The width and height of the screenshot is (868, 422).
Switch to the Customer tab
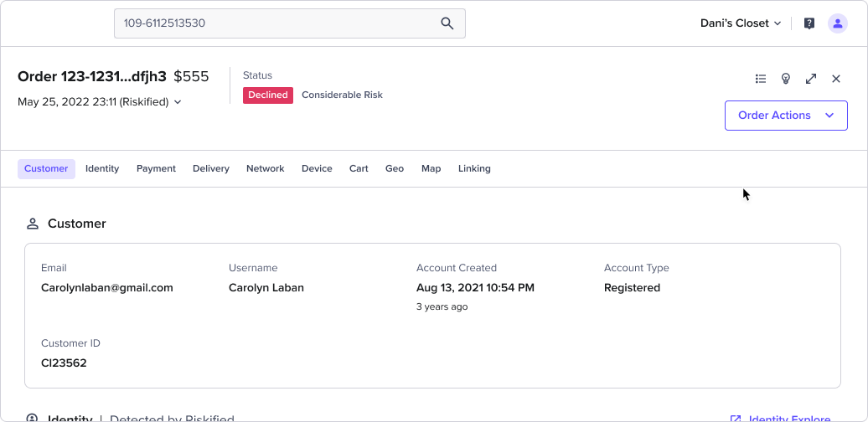[46, 168]
